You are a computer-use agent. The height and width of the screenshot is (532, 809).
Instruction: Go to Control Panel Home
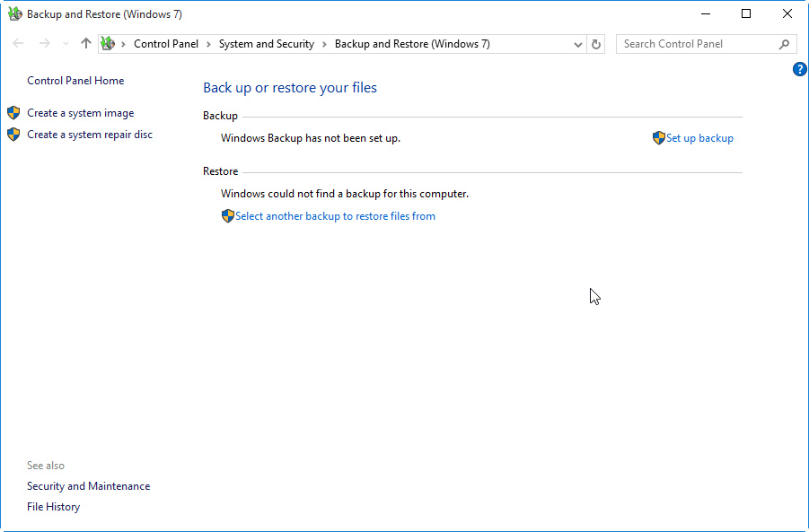[x=75, y=81]
